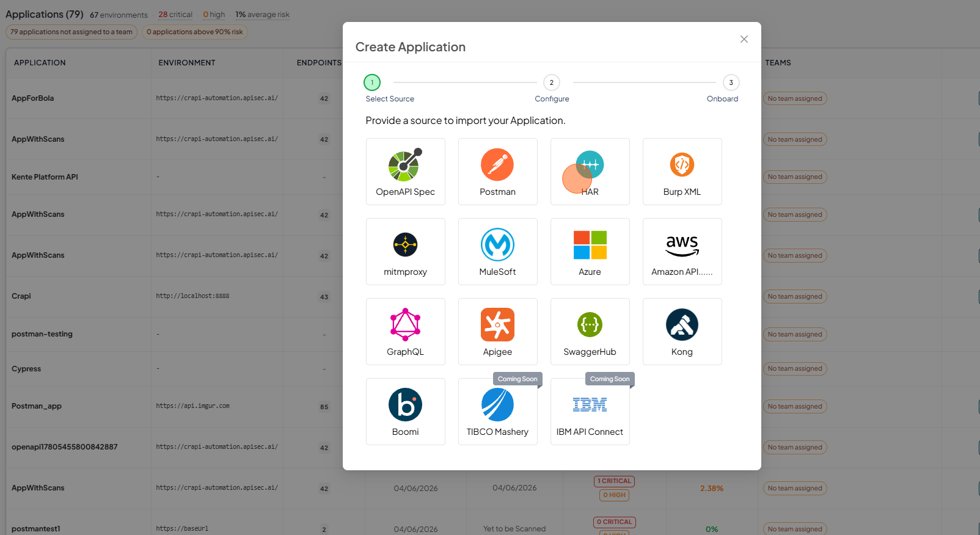Select the Burp XML source icon
The width and height of the screenshot is (980, 535).
682,165
